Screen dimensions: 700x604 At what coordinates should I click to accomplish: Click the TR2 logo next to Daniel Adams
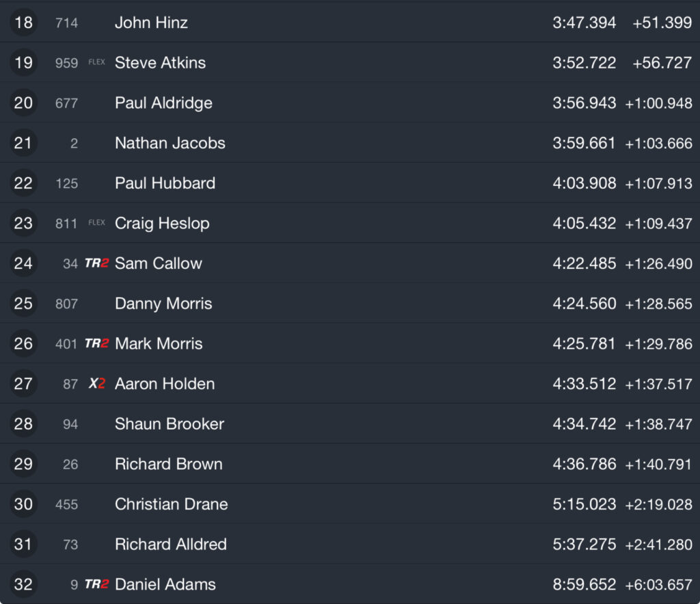point(97,584)
